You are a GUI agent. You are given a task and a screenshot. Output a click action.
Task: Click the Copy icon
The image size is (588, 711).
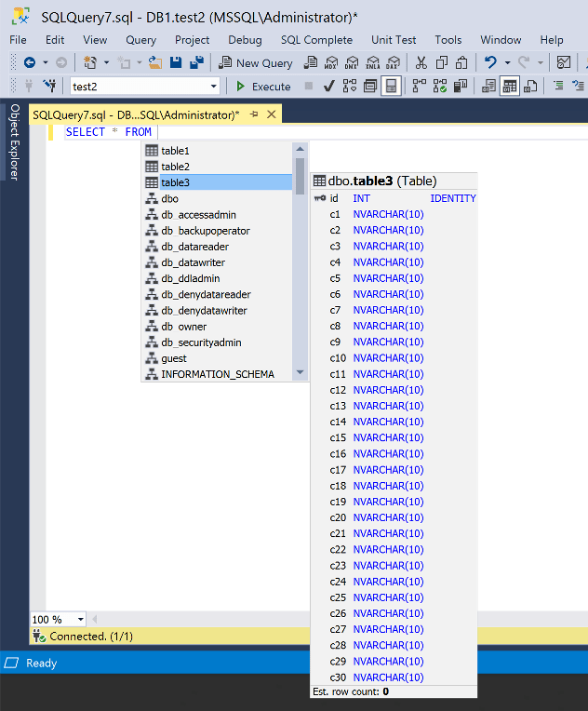point(442,62)
